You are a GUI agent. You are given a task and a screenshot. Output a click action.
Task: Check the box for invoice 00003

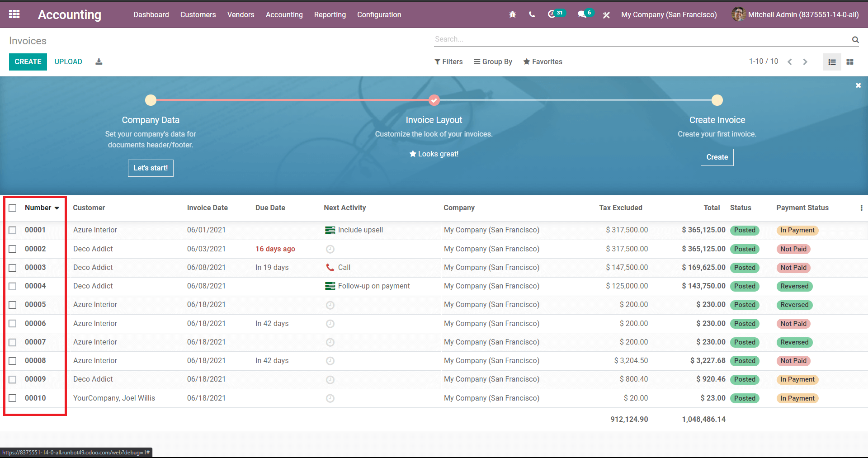(13, 268)
